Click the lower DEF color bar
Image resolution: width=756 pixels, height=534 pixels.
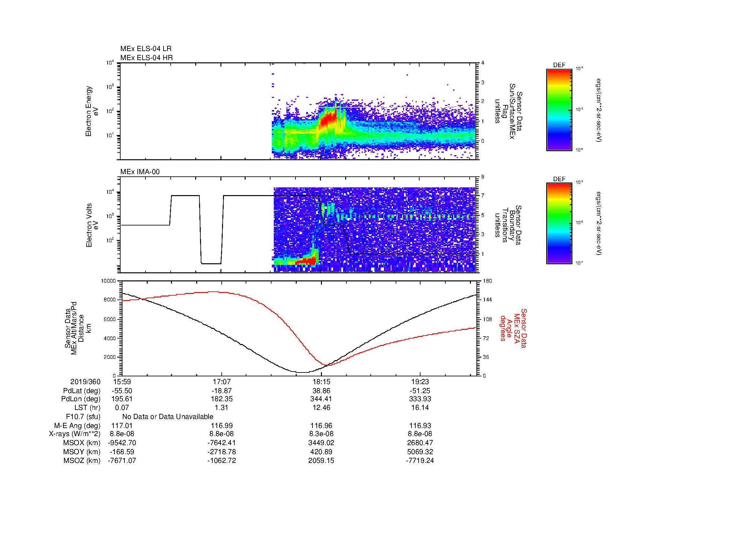(x=559, y=224)
